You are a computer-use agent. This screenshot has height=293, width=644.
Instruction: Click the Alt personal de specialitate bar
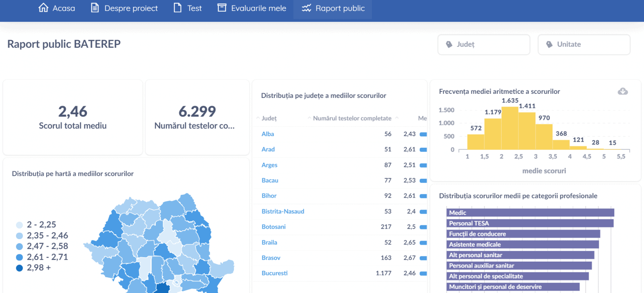(x=518, y=276)
